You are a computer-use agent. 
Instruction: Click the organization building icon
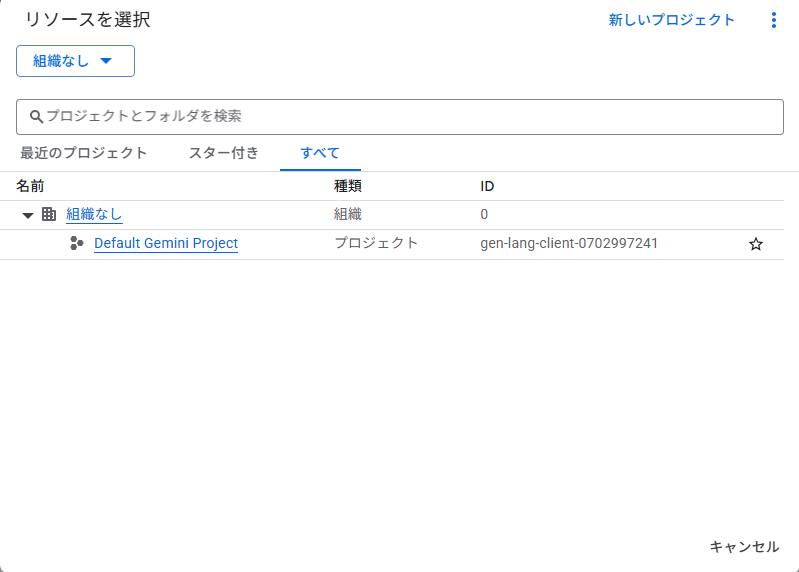click(x=48, y=214)
